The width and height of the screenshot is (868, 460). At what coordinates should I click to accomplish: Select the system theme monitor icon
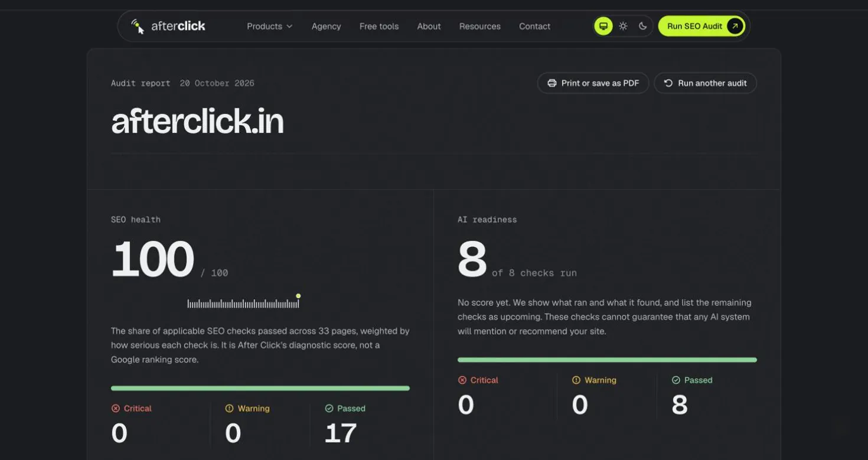click(603, 26)
